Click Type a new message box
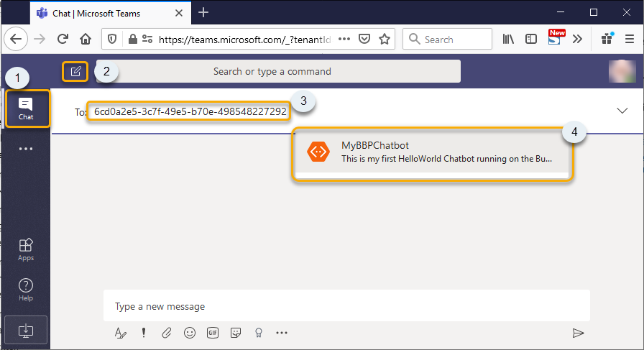The width and height of the screenshot is (644, 350). [346, 306]
